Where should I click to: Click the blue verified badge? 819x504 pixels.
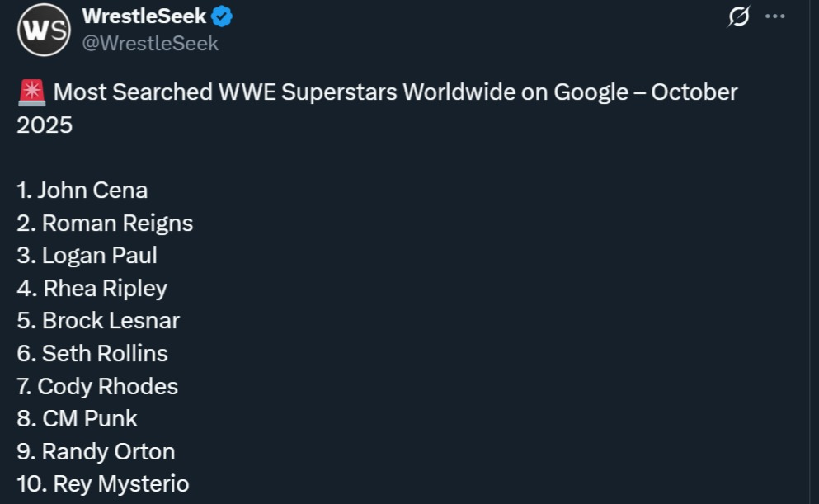pyautogui.click(x=223, y=16)
